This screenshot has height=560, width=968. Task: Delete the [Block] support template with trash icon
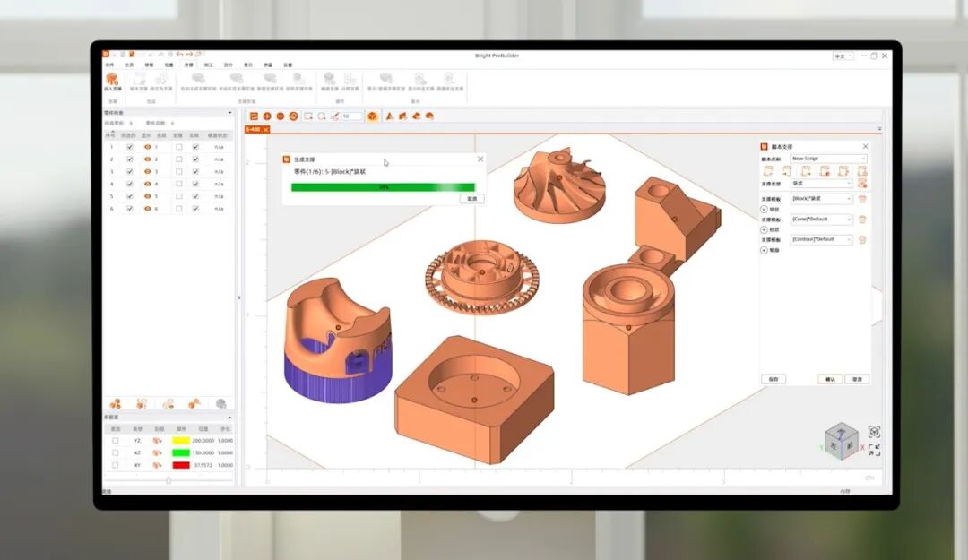862,199
